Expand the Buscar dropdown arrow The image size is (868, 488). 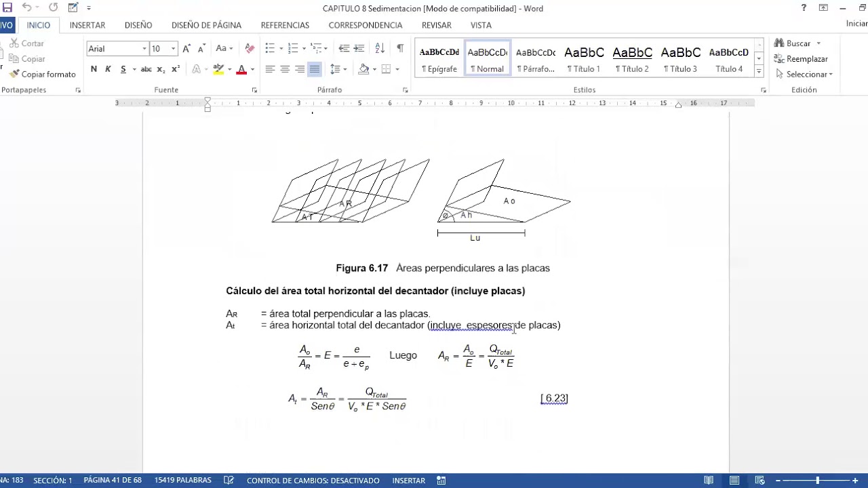pos(818,43)
